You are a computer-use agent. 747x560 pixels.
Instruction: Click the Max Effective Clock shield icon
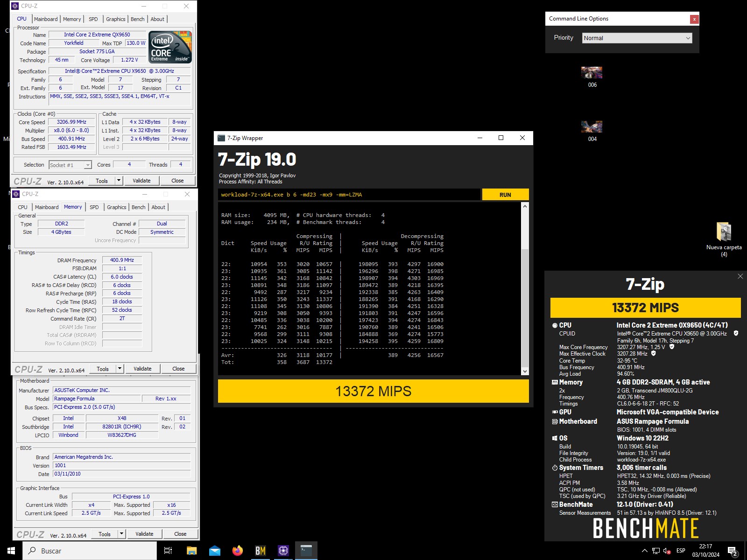653,353
